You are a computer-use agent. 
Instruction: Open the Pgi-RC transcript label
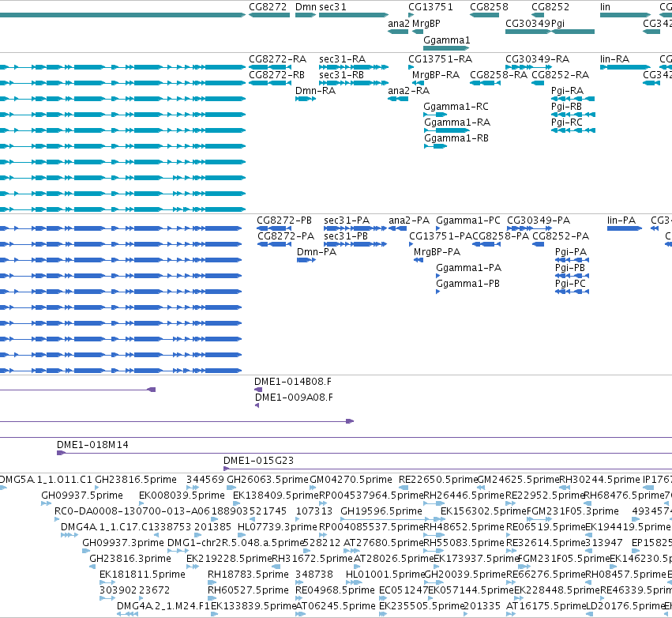coord(566,122)
